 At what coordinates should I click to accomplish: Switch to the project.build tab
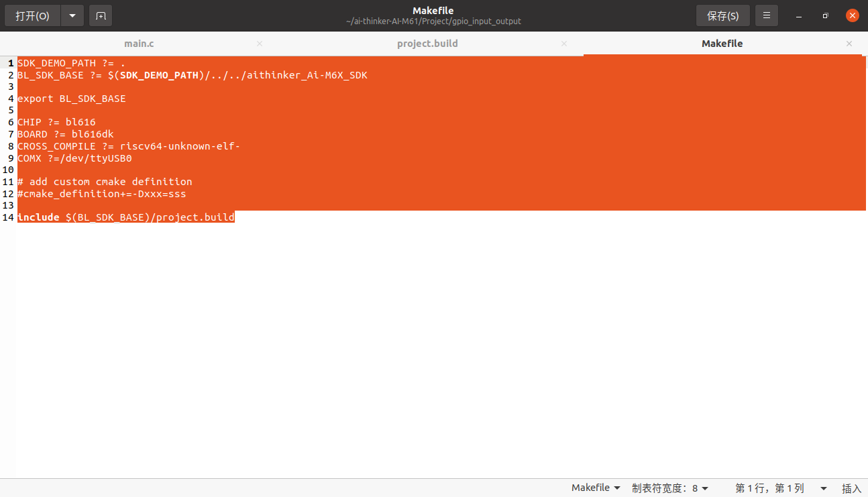click(427, 44)
